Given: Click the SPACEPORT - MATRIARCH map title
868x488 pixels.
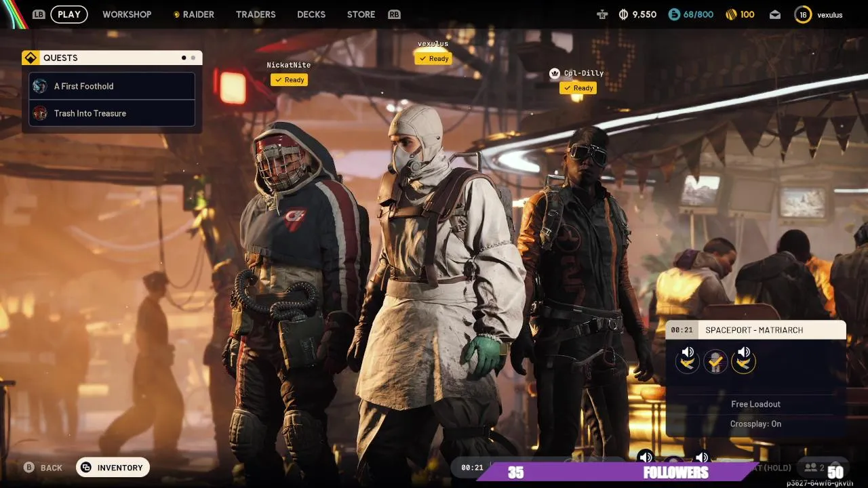Looking at the screenshot, I should [754, 330].
